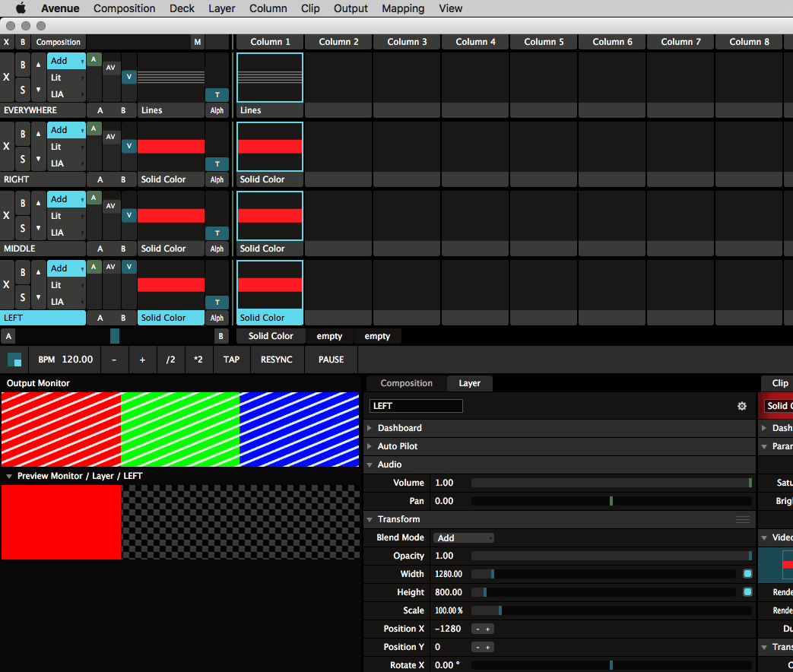Screen dimensions: 793x672
Task: Click the Transform section options handle
Action: [743, 519]
